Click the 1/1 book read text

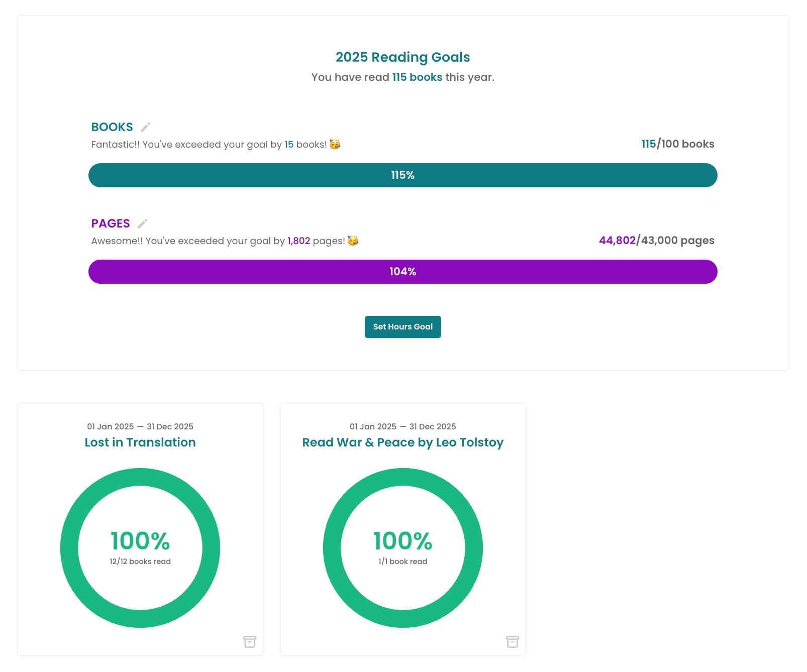point(403,562)
